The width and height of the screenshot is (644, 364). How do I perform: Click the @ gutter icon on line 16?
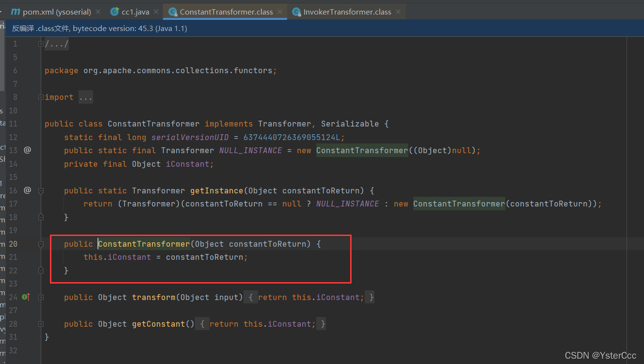(27, 190)
